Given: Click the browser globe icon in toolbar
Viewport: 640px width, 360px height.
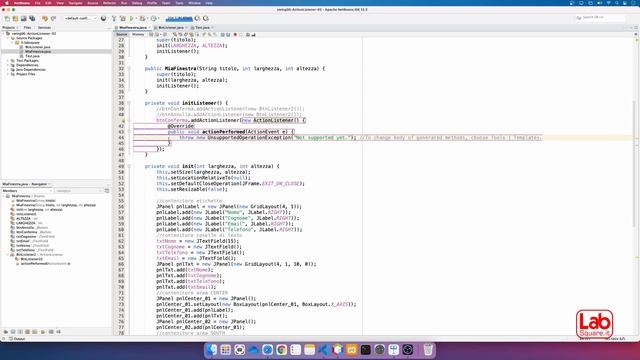Looking at the screenshot, I should (x=103, y=18).
